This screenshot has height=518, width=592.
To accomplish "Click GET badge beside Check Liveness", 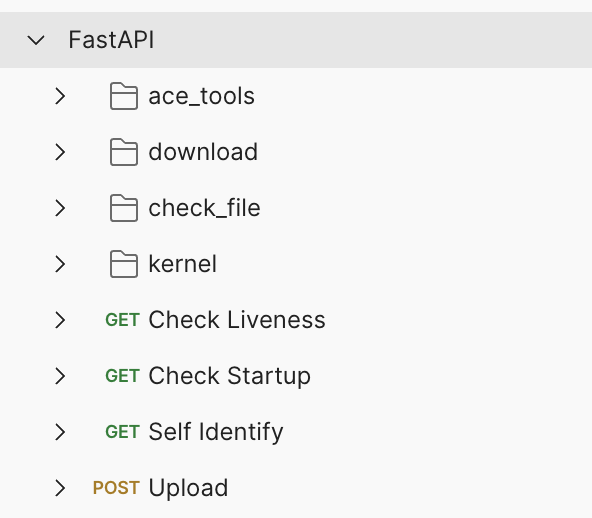I will click(122, 320).
